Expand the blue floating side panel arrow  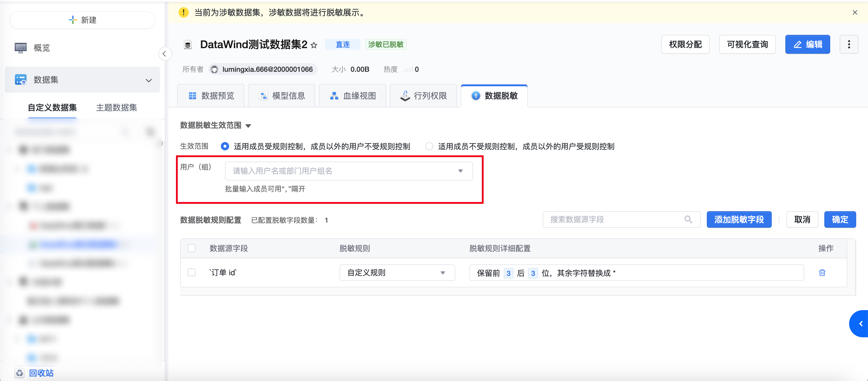click(860, 323)
